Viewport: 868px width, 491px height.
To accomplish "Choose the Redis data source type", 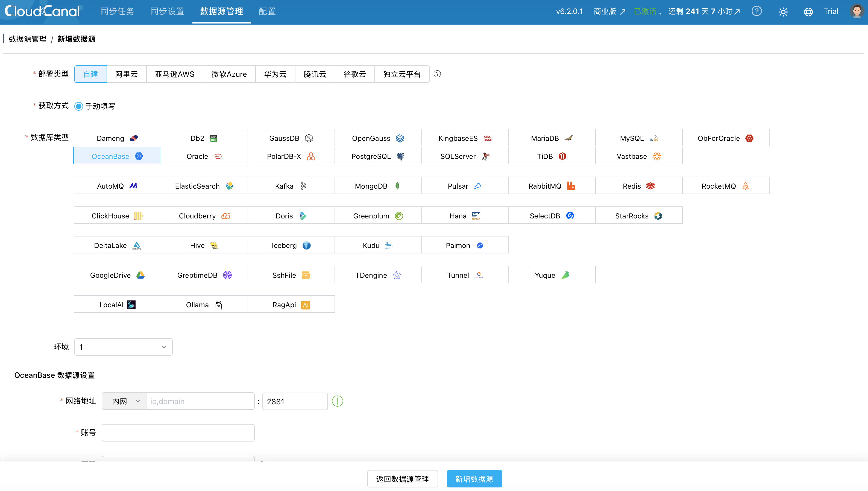I will point(639,186).
